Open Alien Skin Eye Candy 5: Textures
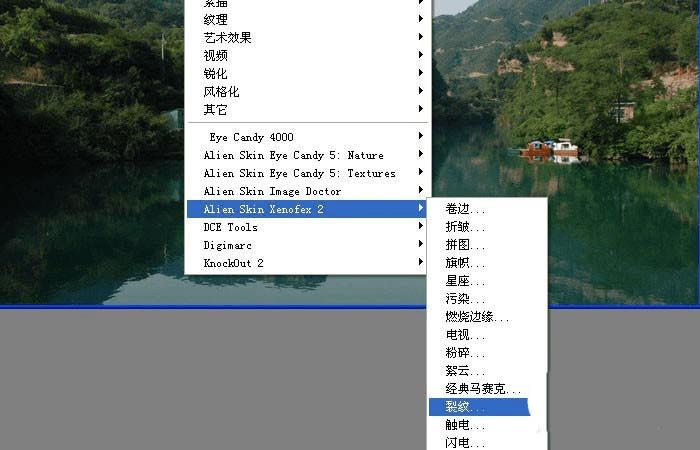The image size is (700, 450). tap(307, 173)
